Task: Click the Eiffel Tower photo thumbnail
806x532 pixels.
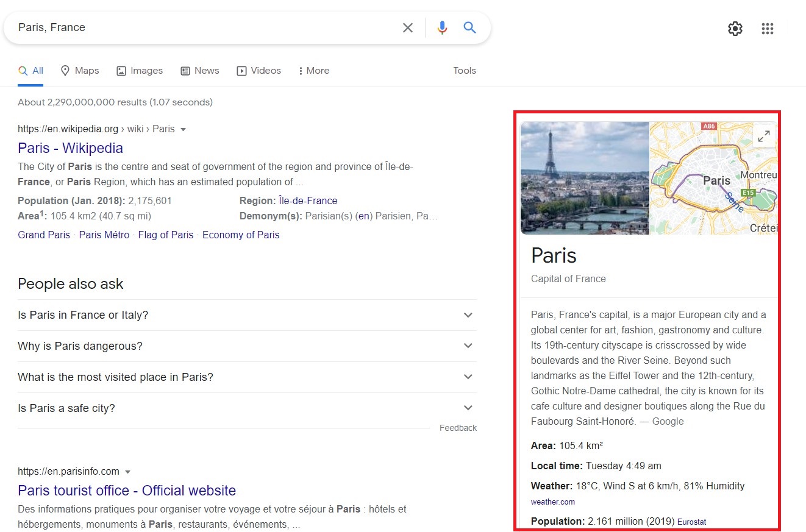Action: click(x=585, y=178)
